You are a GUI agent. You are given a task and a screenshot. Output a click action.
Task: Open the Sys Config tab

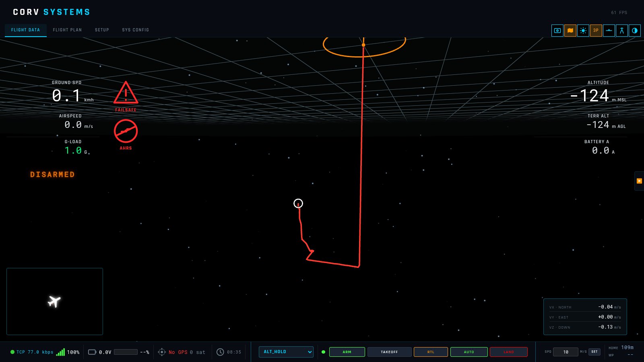point(136,30)
